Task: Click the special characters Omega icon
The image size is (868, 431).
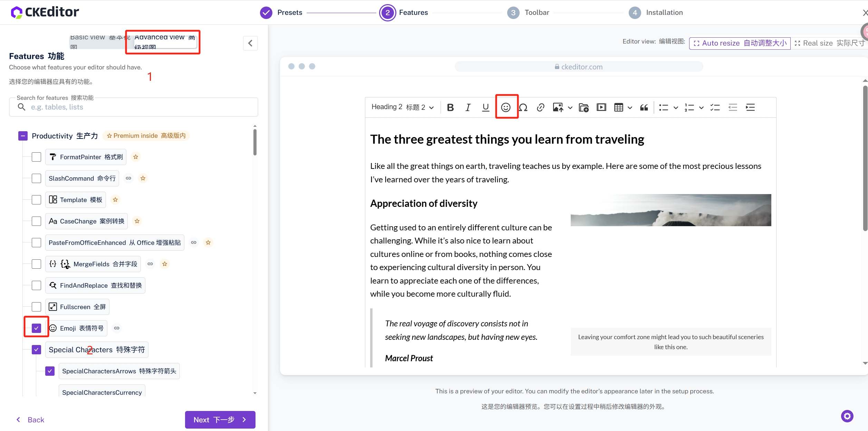Action: (523, 107)
